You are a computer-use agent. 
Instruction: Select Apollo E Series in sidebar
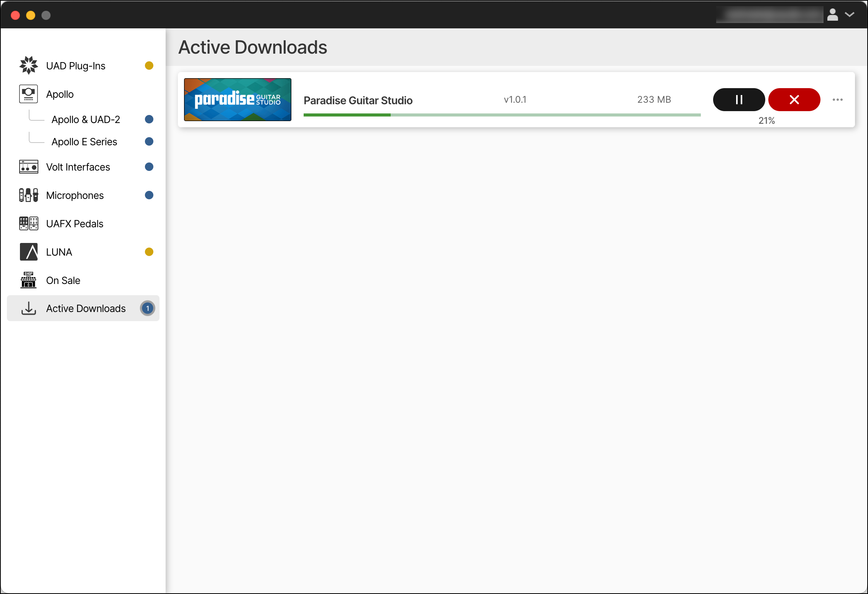click(84, 141)
